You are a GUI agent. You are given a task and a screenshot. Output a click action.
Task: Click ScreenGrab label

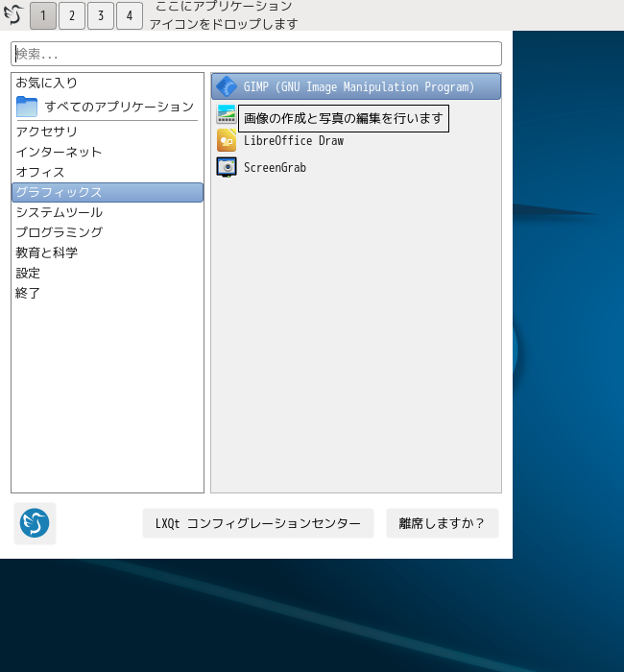275,168
